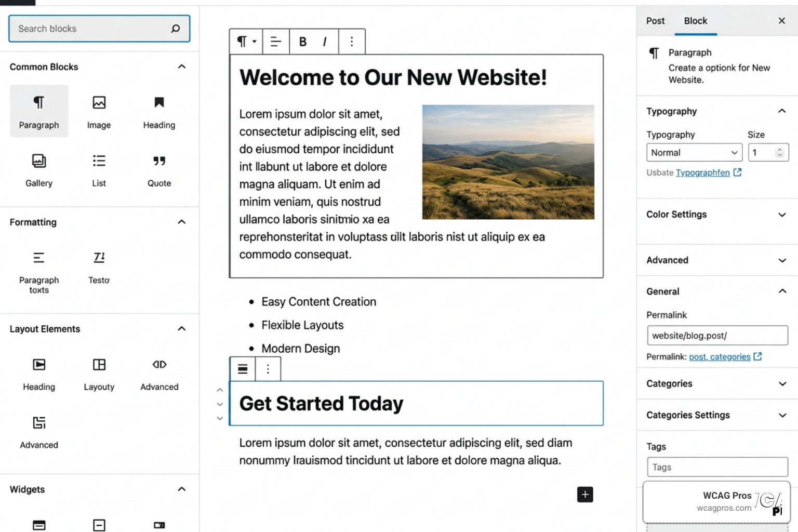Collapse the Widgets section

[x=181, y=489]
